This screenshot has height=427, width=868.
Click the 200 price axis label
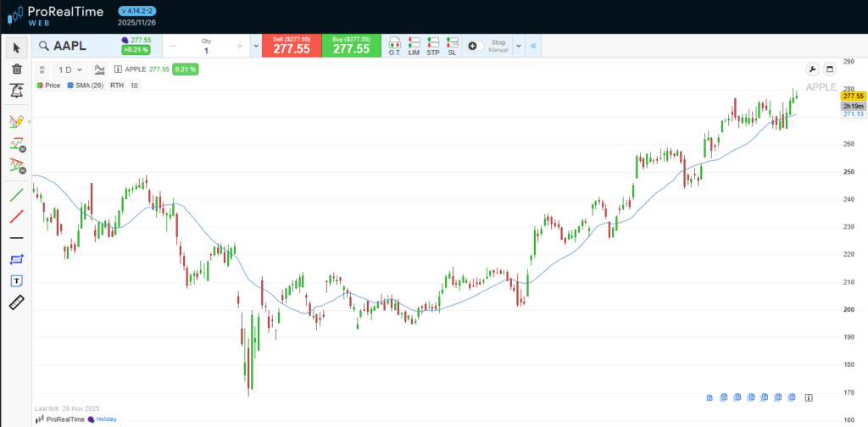click(848, 310)
